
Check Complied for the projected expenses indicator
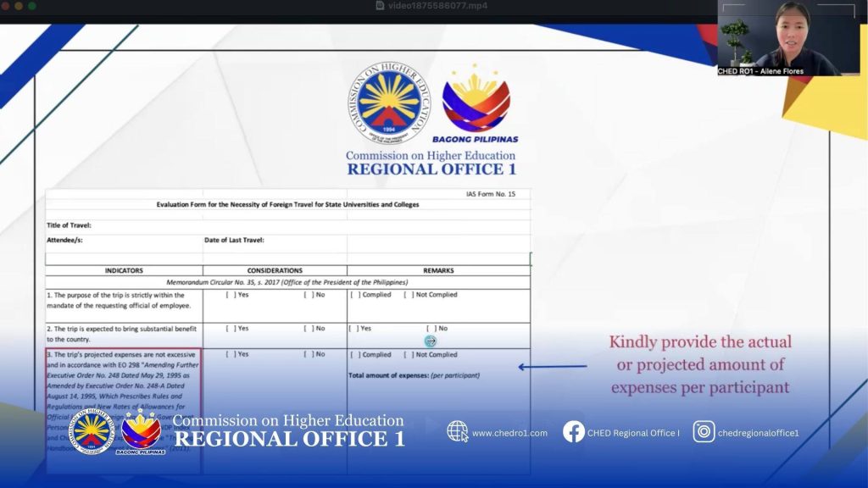coord(355,355)
